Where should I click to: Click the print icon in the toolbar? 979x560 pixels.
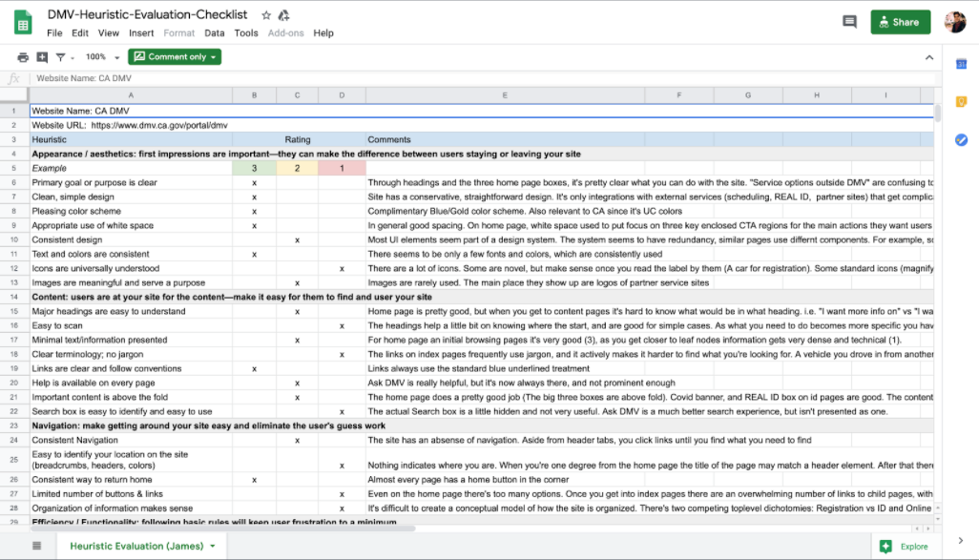[x=23, y=57]
